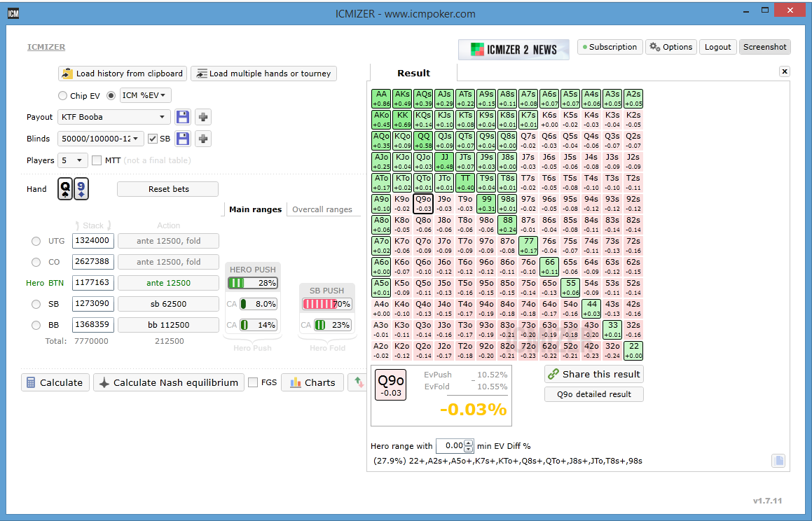The width and height of the screenshot is (812, 521).
Task: Select BB player radio button
Action: [36, 326]
